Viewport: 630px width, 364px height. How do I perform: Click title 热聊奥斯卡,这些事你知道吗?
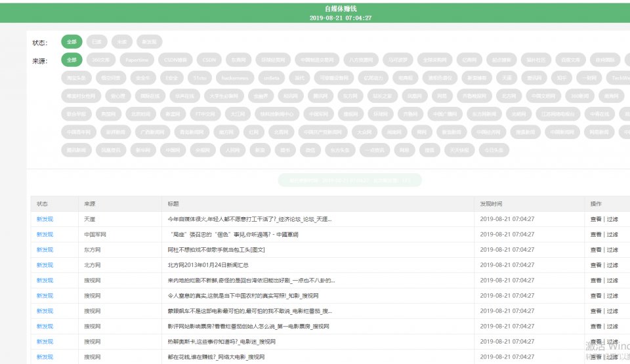coord(221,342)
